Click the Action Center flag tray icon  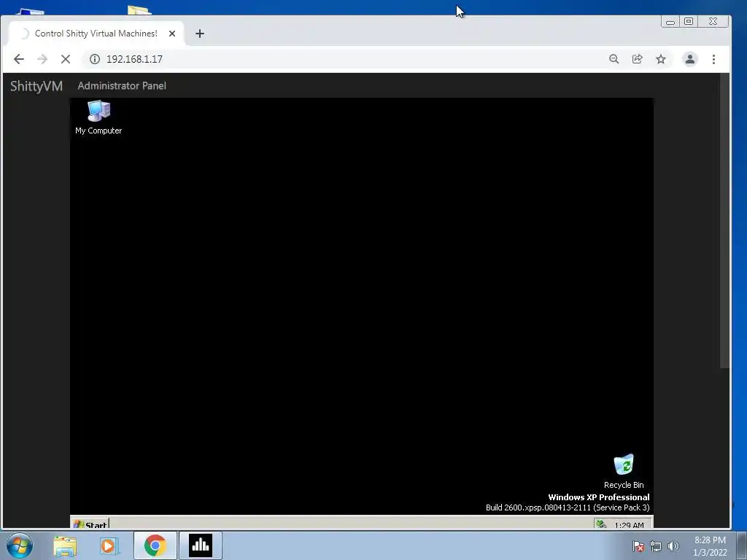[638, 546]
